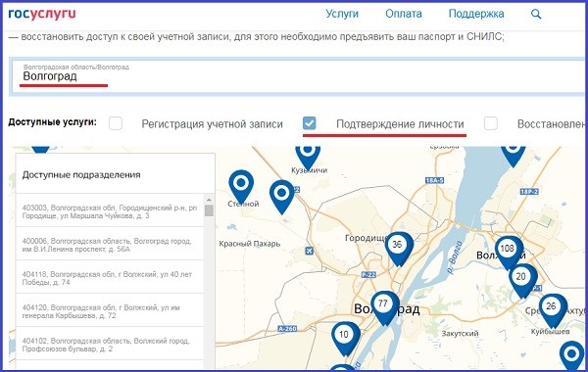The image size is (588, 372).
Task: Click the A-260 road sign on map
Action: [287, 329]
